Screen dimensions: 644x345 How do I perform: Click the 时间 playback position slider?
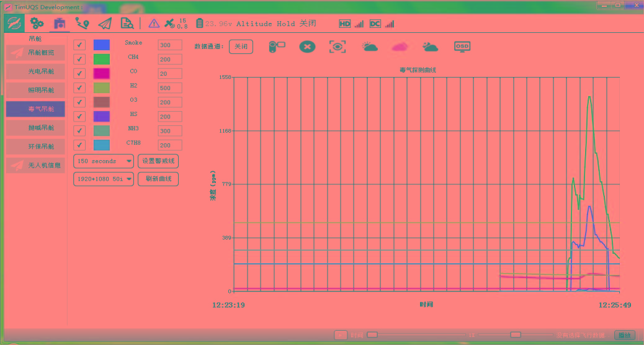(x=416, y=335)
